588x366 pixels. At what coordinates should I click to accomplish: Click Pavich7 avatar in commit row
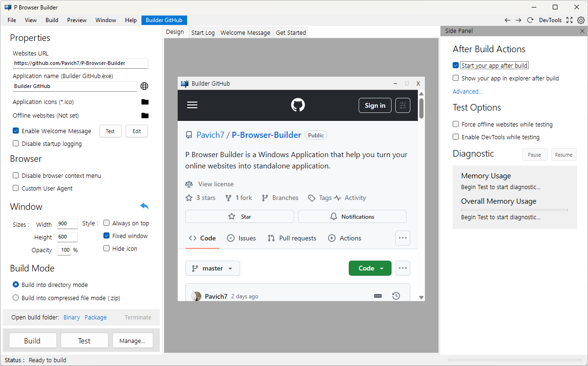196,296
